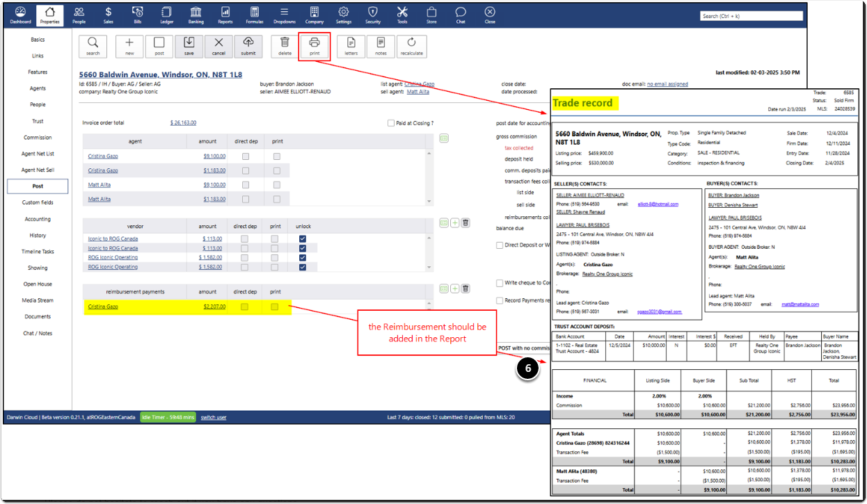Viewport: 867px width, 504px height.
Task: Select Agent Net List in sidebar
Action: coord(38,154)
